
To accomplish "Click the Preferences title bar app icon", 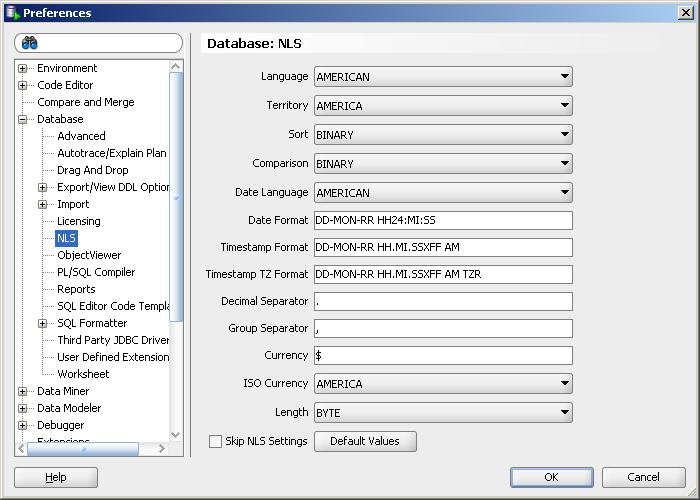I will tap(13, 12).
